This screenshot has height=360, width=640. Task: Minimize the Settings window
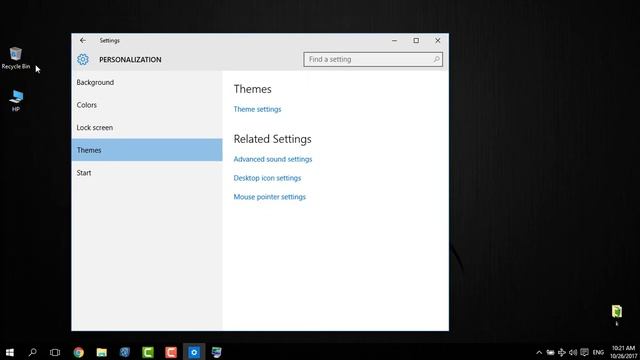coord(394,40)
